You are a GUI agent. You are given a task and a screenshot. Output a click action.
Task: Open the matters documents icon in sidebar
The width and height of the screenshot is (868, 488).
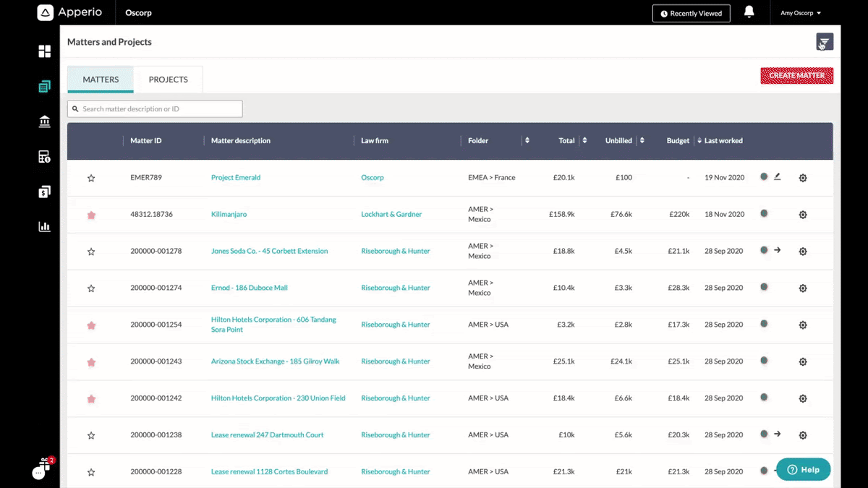tap(45, 86)
